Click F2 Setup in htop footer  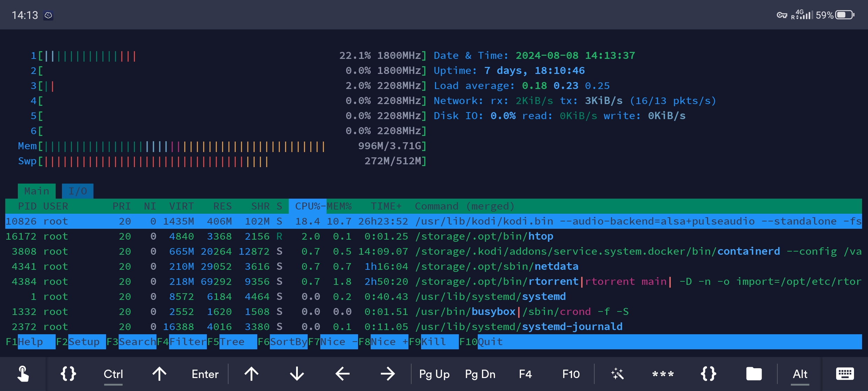coord(81,342)
